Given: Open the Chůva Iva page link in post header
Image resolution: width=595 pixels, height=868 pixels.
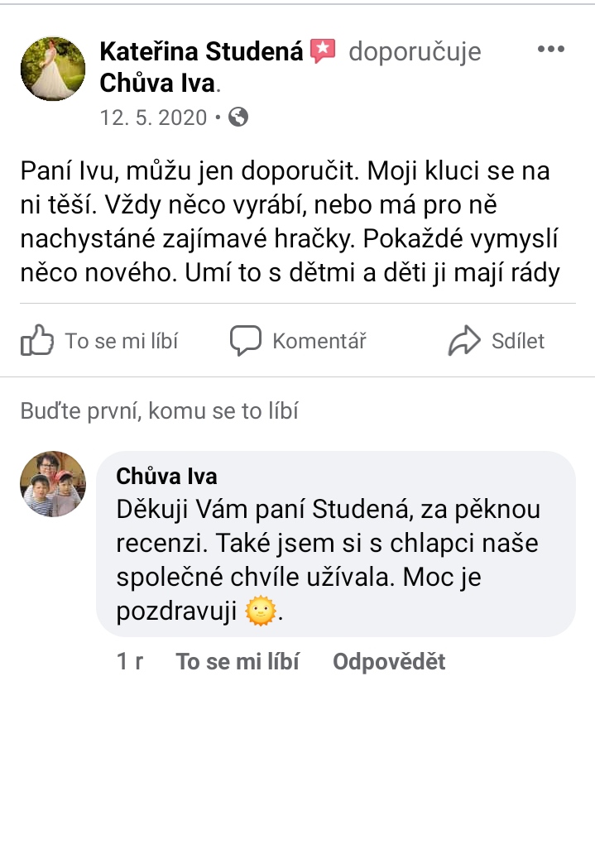Looking at the screenshot, I should (x=157, y=84).
